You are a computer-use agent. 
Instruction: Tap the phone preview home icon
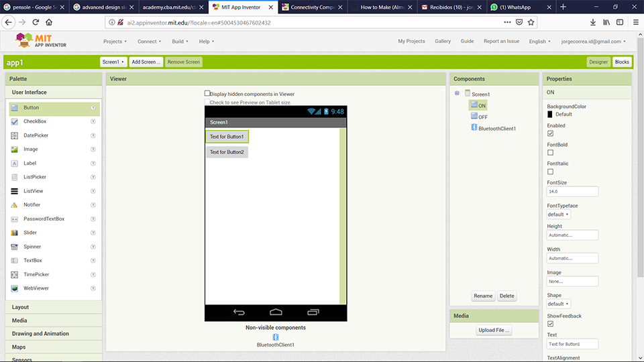click(x=276, y=312)
